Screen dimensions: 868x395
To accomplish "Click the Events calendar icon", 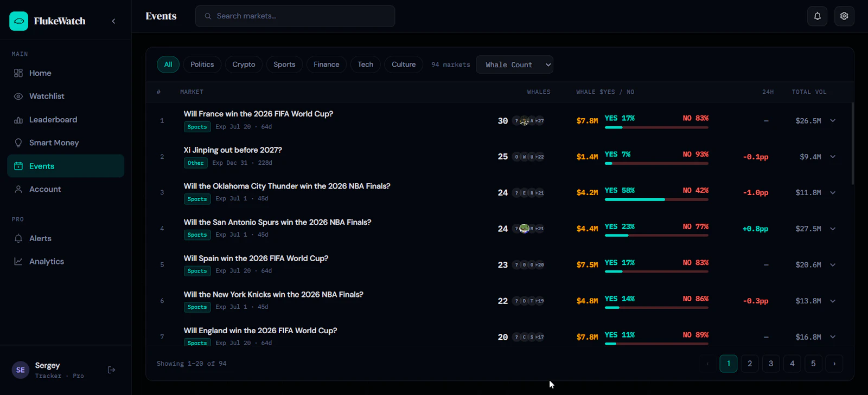I will [x=18, y=166].
